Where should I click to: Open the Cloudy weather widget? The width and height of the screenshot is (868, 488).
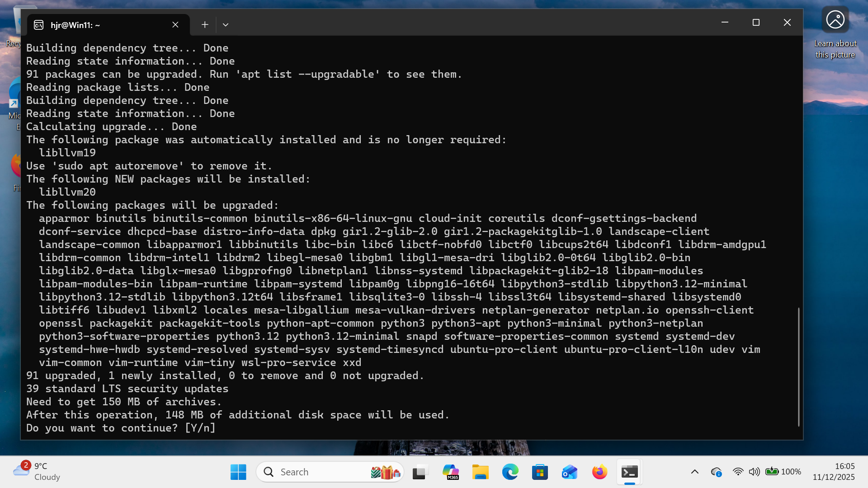click(x=37, y=471)
